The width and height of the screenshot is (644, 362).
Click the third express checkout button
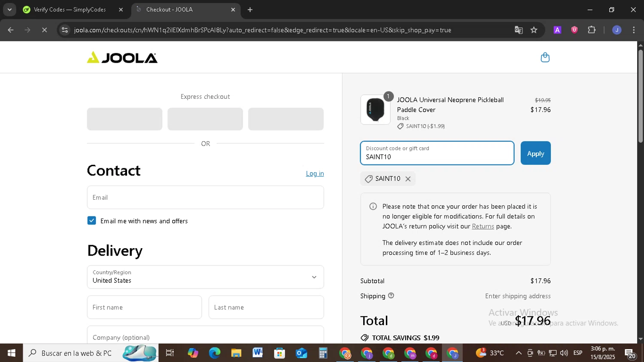click(x=286, y=119)
